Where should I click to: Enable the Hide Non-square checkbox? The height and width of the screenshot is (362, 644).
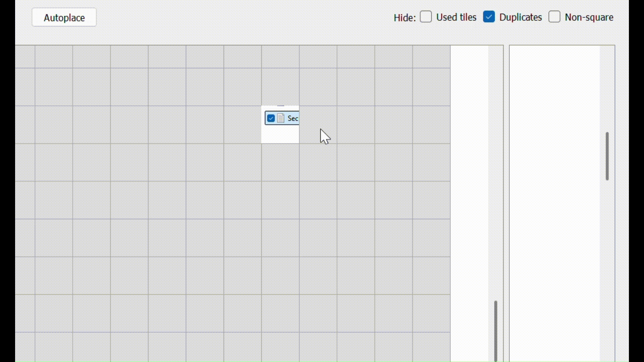tap(554, 17)
